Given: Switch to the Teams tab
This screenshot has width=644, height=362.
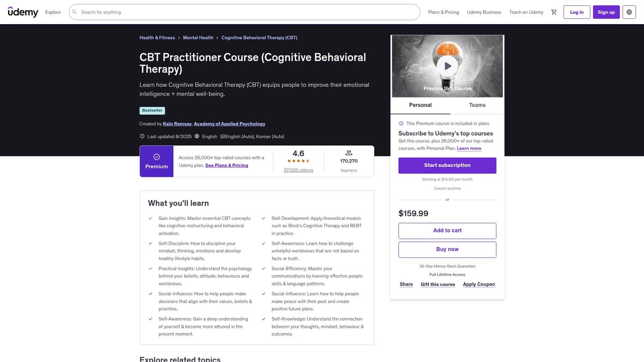Looking at the screenshot, I should coord(477,105).
